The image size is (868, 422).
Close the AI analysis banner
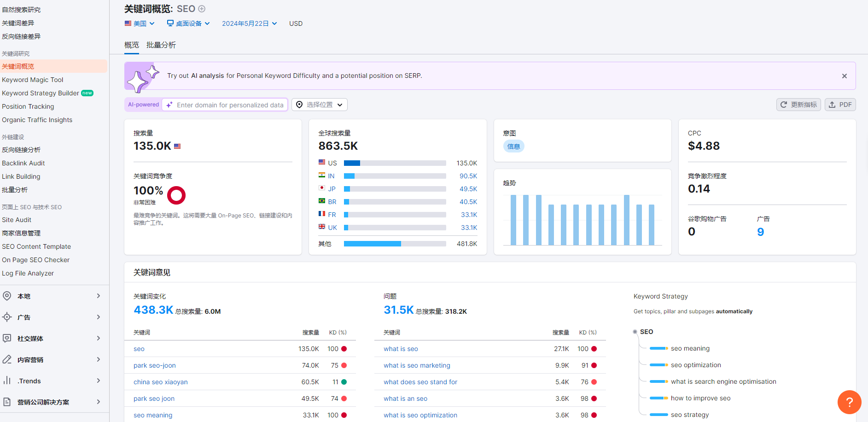[x=845, y=76]
